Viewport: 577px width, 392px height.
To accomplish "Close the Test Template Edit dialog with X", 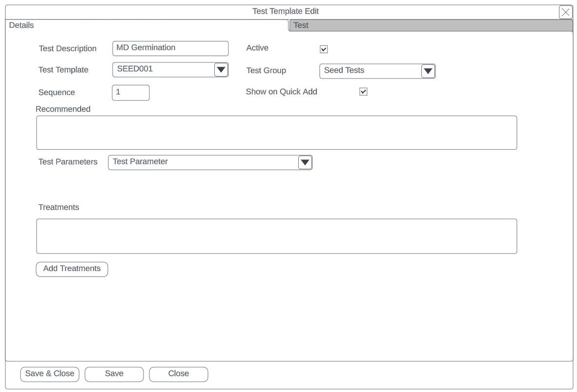I will coord(566,12).
